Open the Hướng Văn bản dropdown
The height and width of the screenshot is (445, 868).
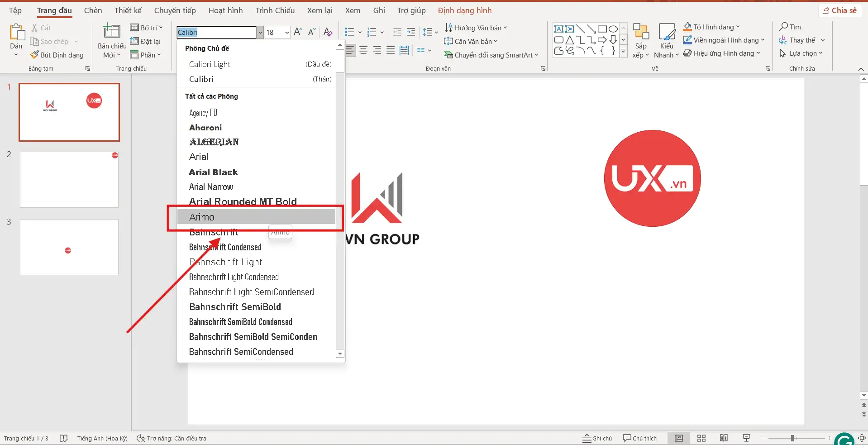click(x=476, y=28)
